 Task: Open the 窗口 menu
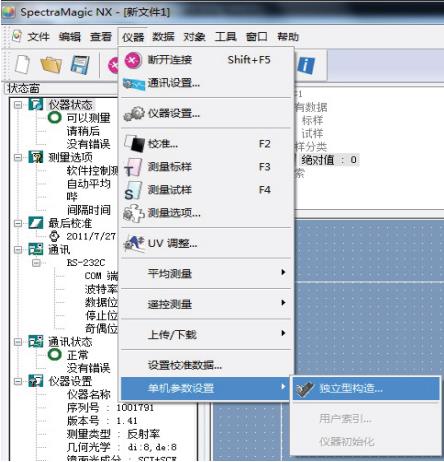tap(257, 37)
